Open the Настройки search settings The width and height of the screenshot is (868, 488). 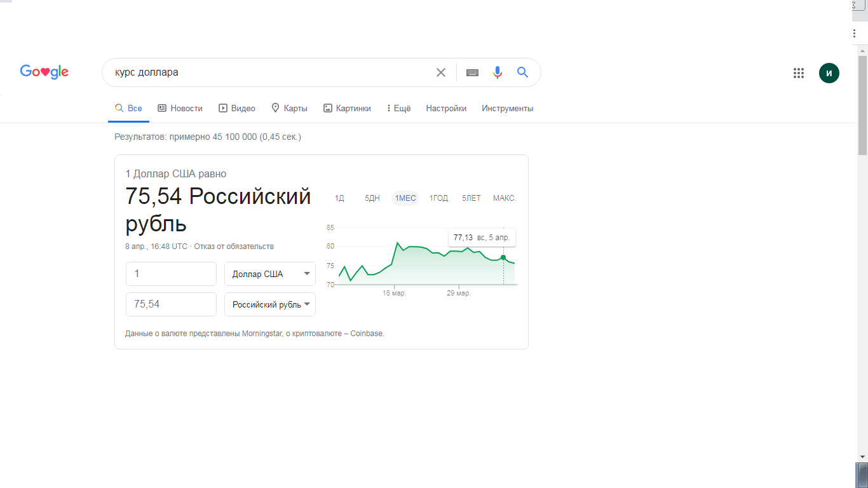446,109
